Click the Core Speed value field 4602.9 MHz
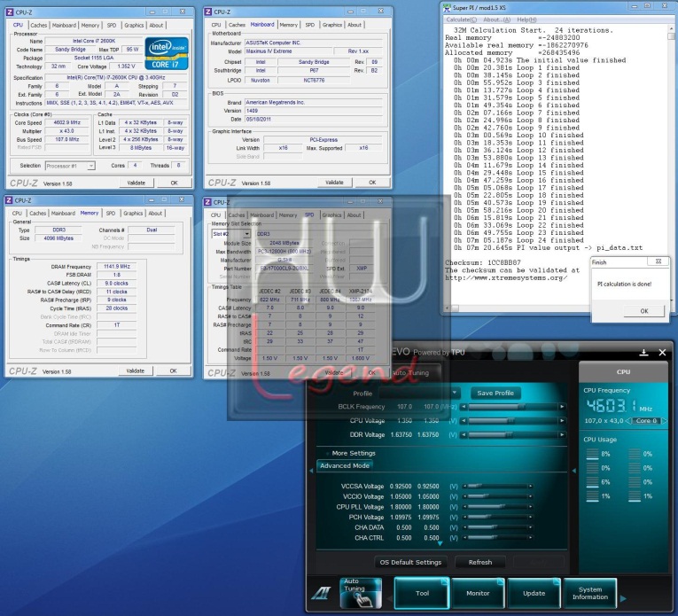This screenshot has height=616, width=678. [67, 123]
